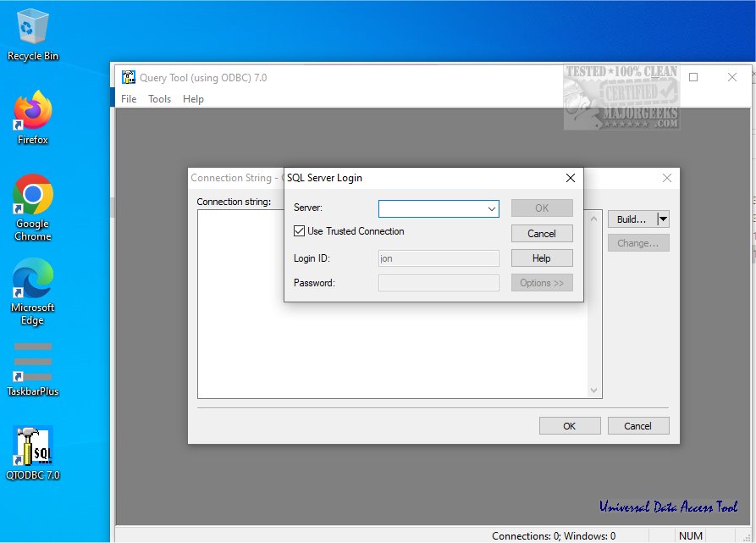Click the Password field

tap(439, 283)
